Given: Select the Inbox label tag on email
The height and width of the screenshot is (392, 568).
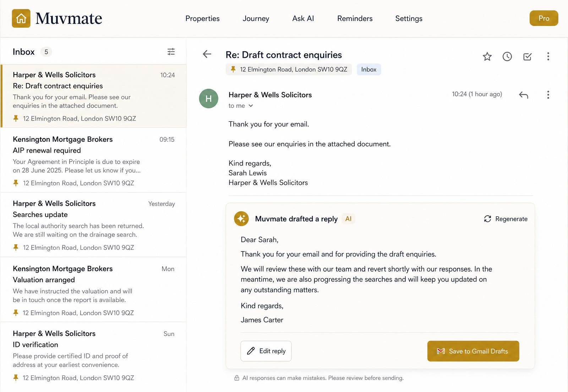Looking at the screenshot, I should (x=369, y=70).
